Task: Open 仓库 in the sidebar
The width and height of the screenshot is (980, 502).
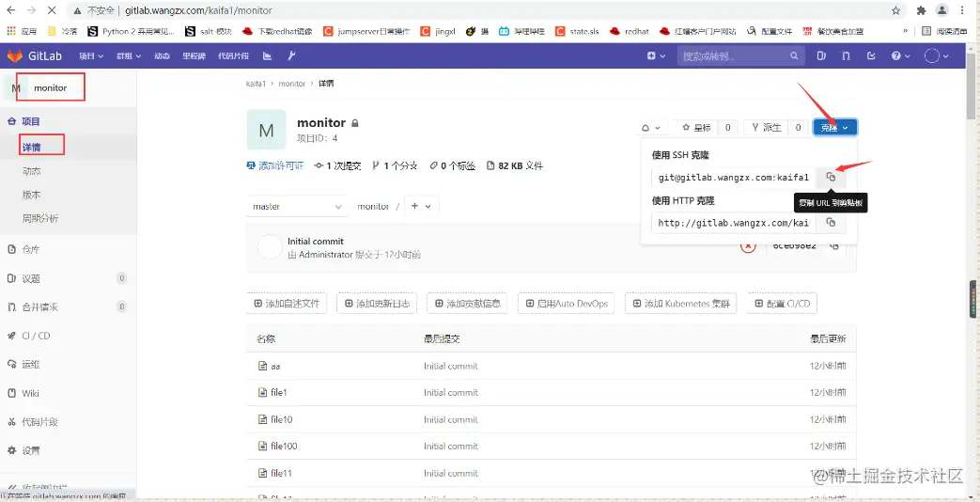Action: 31,249
